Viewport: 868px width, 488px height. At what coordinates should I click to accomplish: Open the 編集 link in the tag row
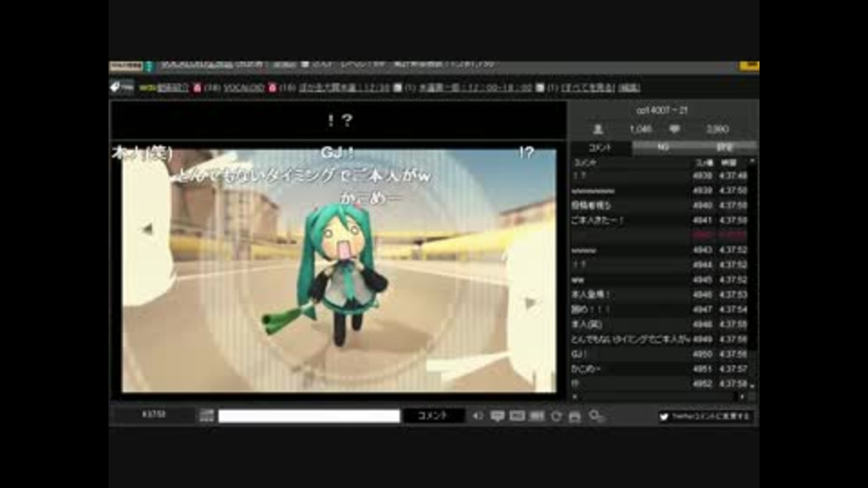pos(629,88)
